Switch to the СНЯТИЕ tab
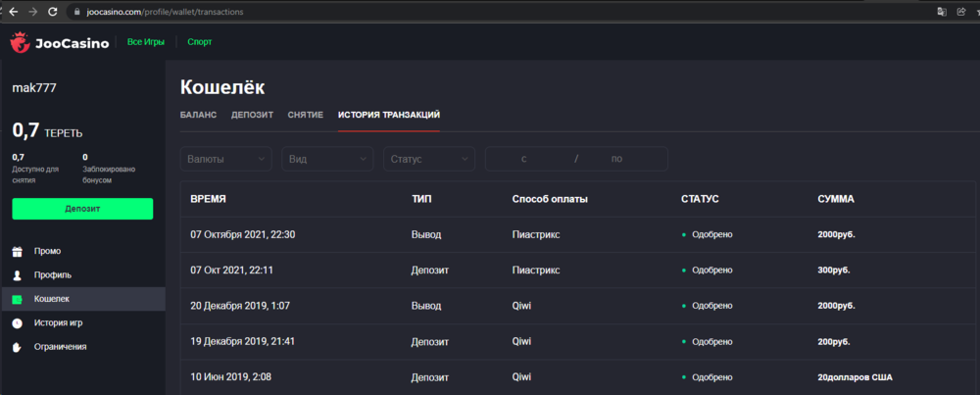The height and width of the screenshot is (395, 980). (x=306, y=115)
